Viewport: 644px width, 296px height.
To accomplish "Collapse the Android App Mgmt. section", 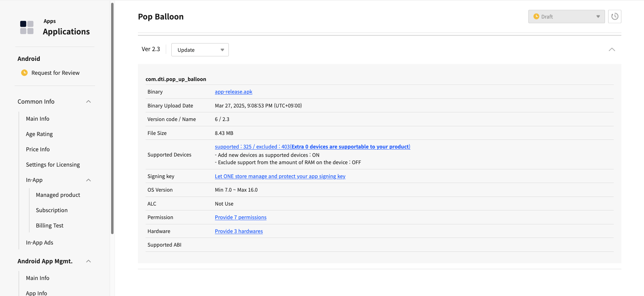I will (88, 261).
